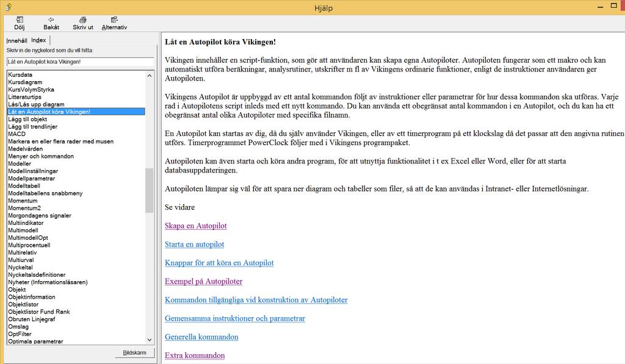Select Medelvärden index entry
The height and width of the screenshot is (364, 625).
coord(26,149)
